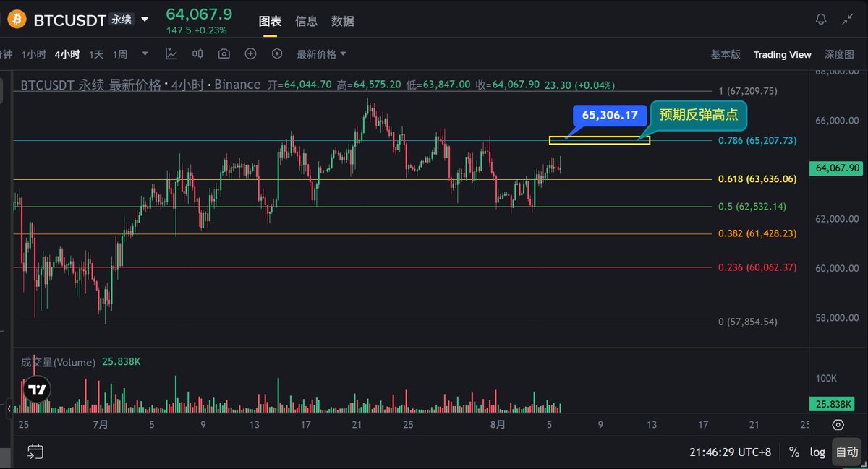Select the 4小时 timeframe
This screenshot has height=469, width=868.
tap(67, 54)
